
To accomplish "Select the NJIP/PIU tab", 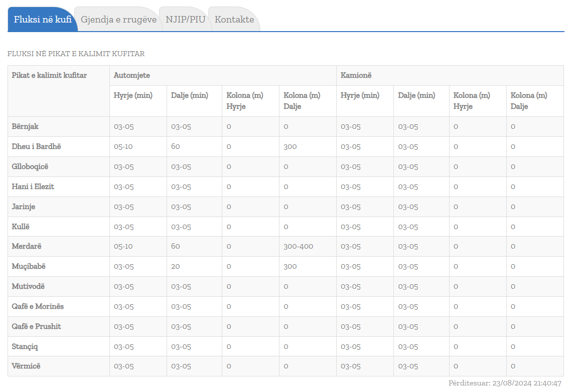I will [184, 20].
